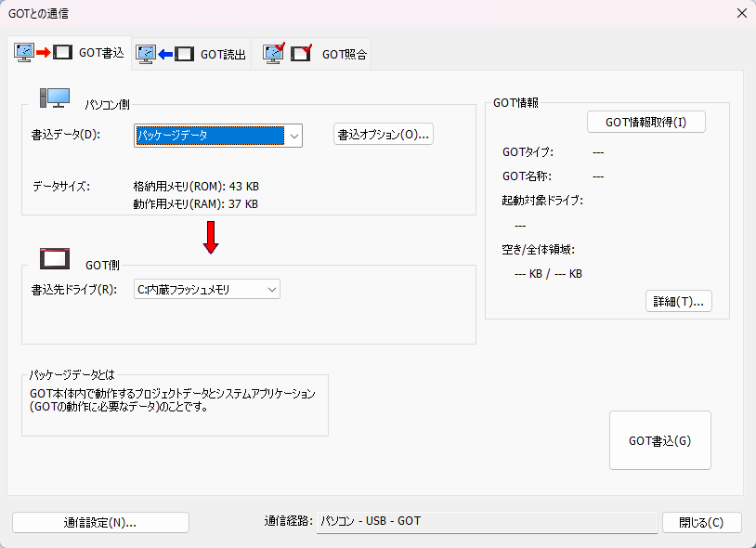Switch to the GOT照合 tab
756x548 pixels.
coord(345,55)
